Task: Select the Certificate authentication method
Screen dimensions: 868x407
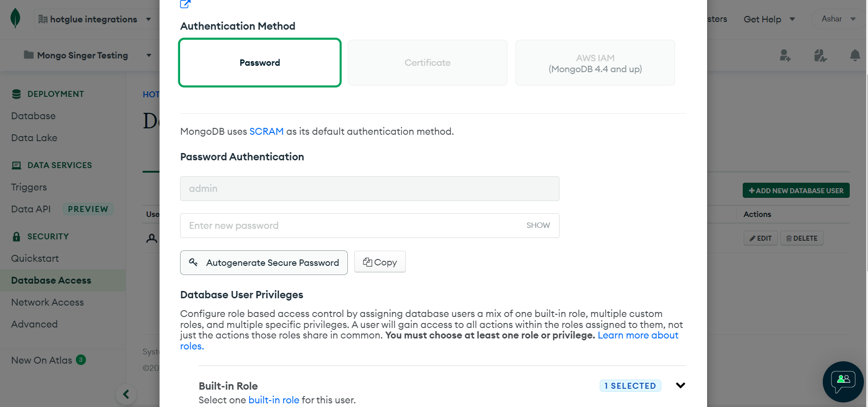Action: (427, 63)
